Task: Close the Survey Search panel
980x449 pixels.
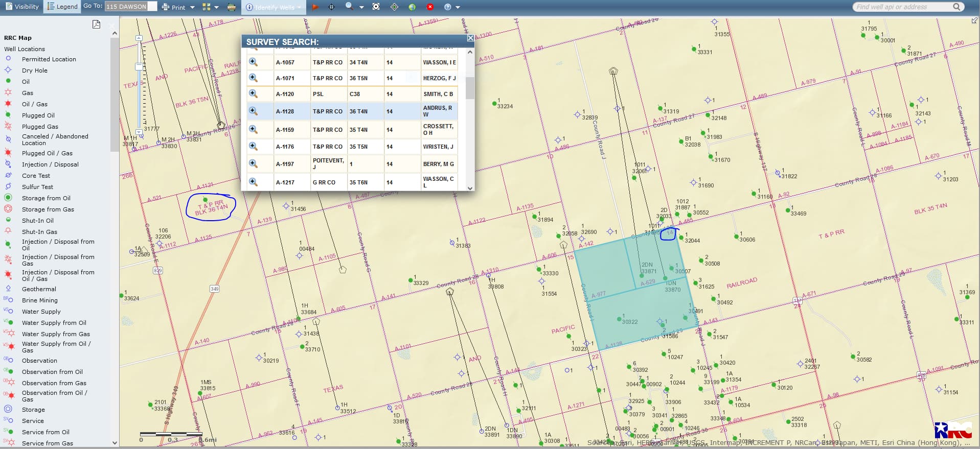Action: pyautogui.click(x=470, y=38)
